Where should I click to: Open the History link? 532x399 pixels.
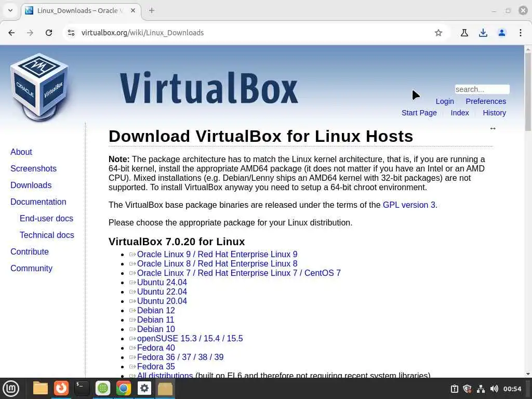click(495, 113)
